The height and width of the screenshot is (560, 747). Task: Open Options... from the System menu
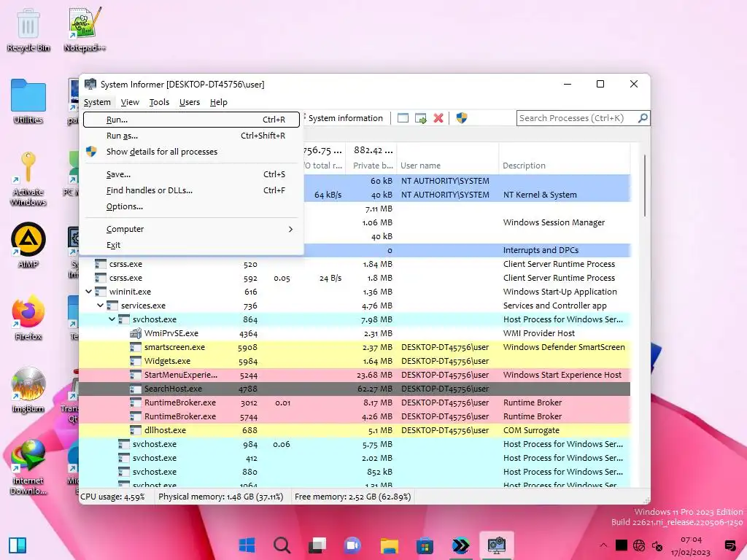[x=191, y=206]
